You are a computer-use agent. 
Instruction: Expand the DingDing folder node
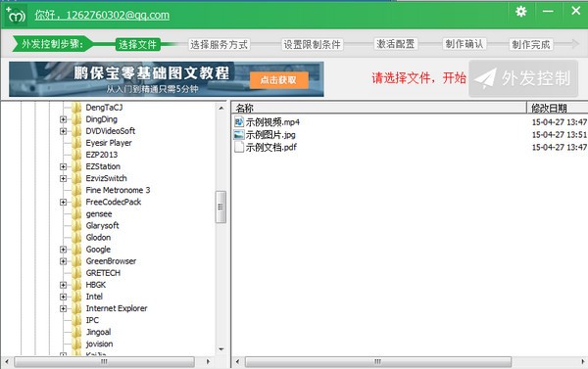63,119
